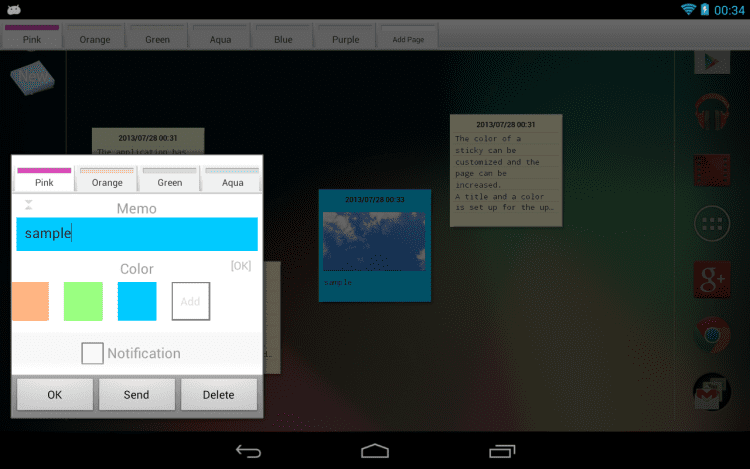Open the Play Store icon
This screenshot has height=469, width=750.
click(x=712, y=63)
